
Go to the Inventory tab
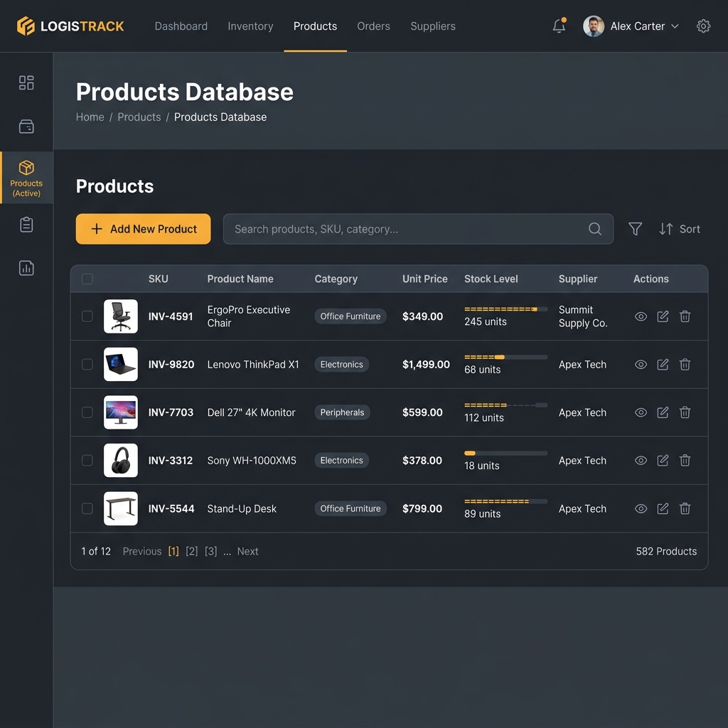pyautogui.click(x=250, y=26)
